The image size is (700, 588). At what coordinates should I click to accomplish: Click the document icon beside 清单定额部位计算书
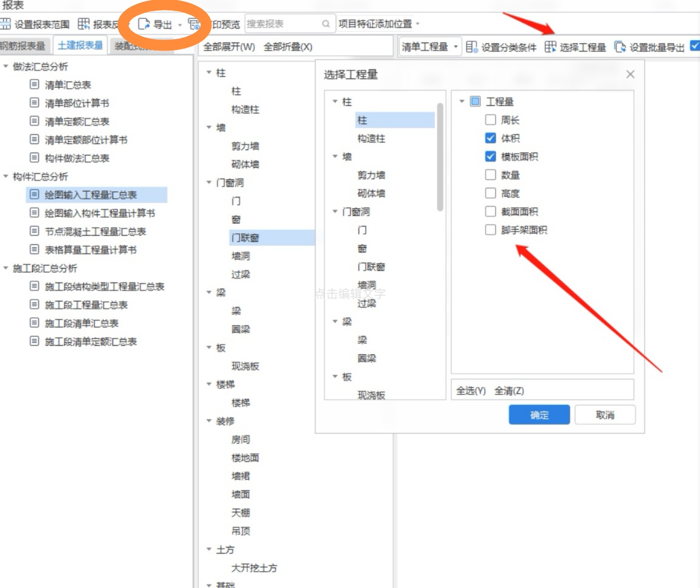click(34, 139)
